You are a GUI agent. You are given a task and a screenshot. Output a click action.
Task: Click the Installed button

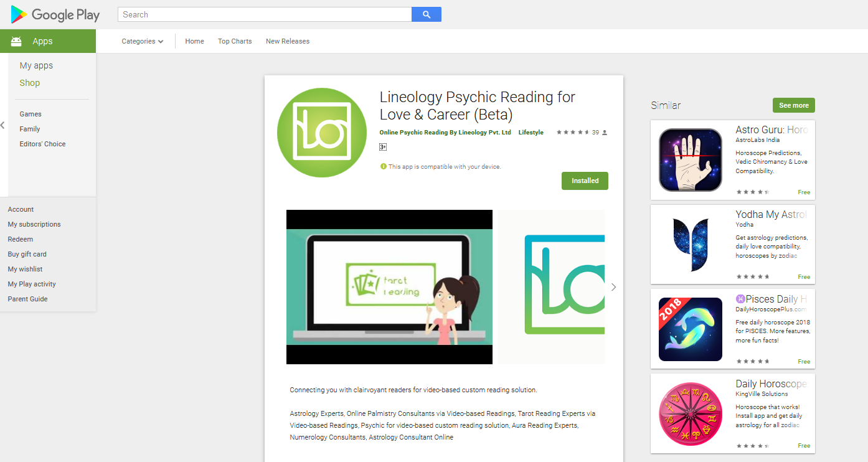click(x=585, y=181)
